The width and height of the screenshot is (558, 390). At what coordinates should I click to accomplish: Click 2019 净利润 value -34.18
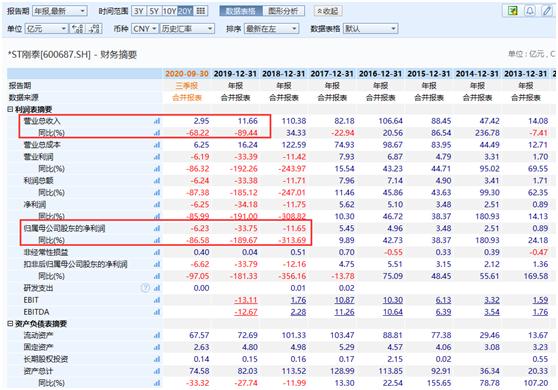point(246,205)
